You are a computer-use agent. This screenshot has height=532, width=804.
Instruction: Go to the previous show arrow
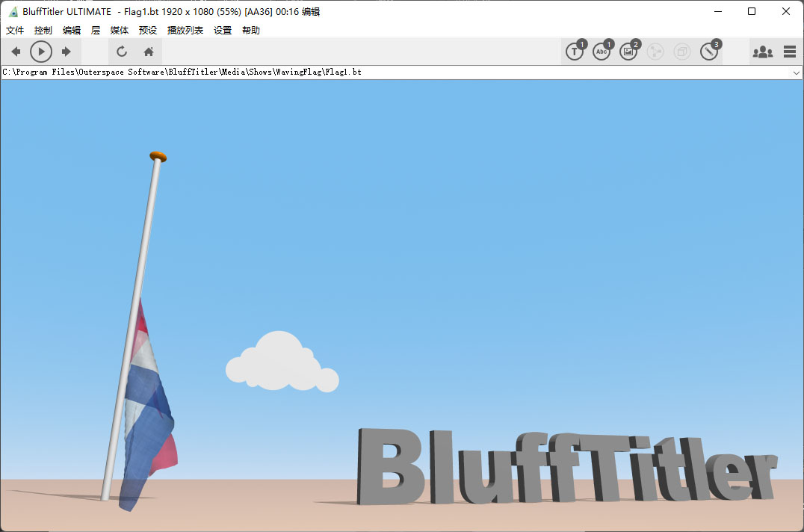[x=16, y=52]
